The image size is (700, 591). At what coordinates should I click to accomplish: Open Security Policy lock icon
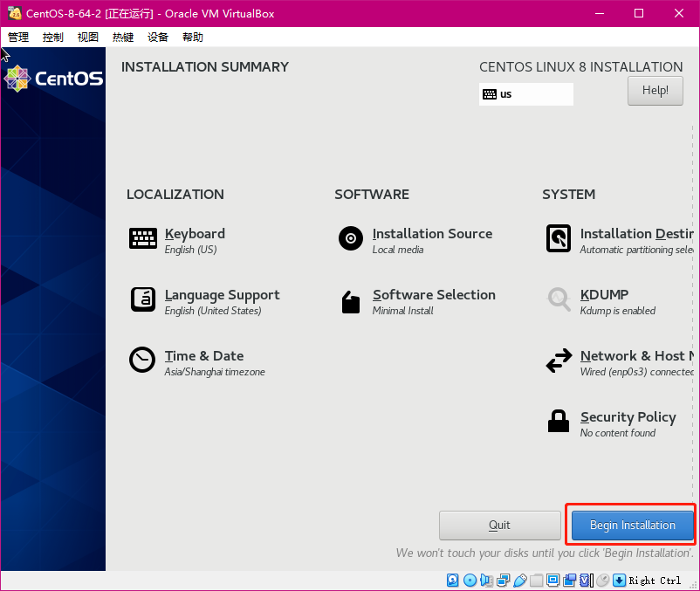559,421
